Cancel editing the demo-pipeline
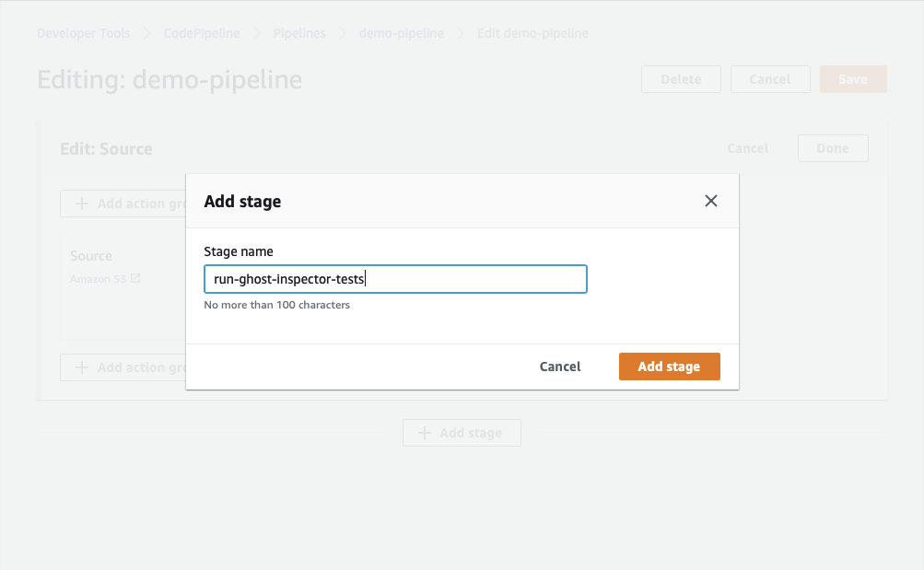The height and width of the screenshot is (570, 924). [770, 78]
